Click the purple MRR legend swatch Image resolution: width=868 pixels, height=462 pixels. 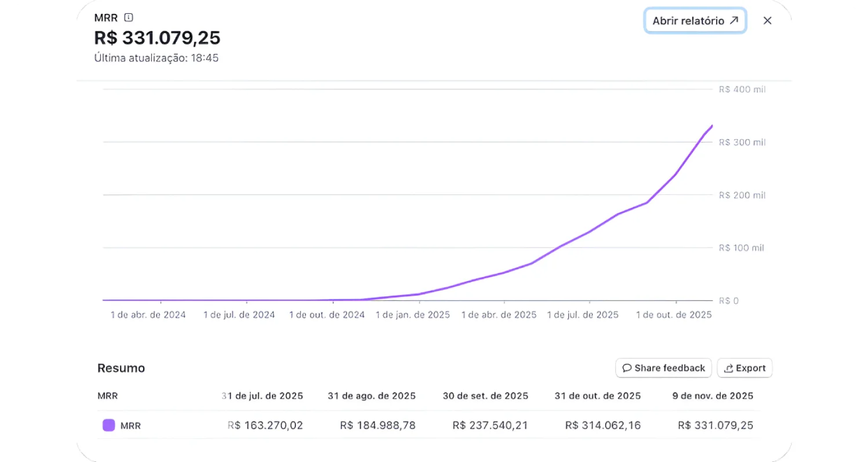(108, 425)
